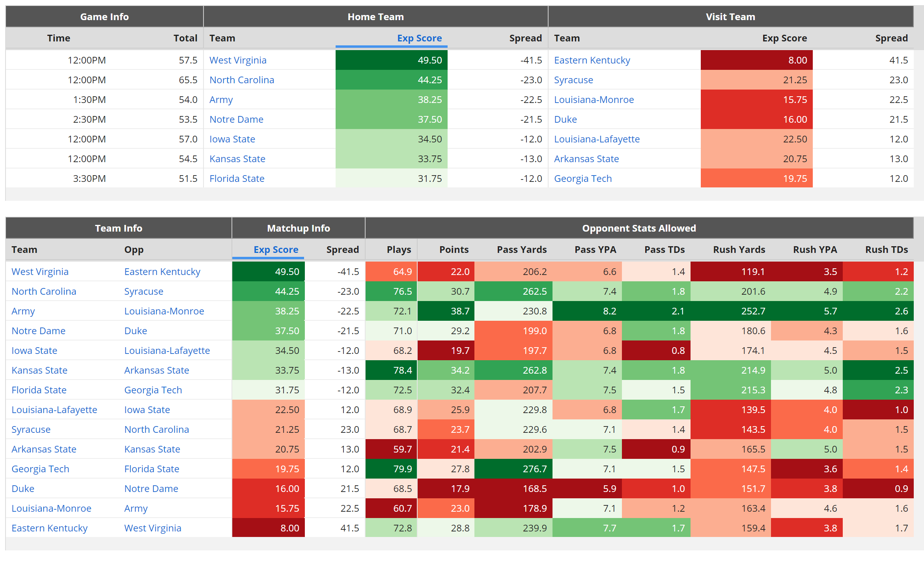Sort bottom table by Plays header
This screenshot has width=924, height=563.
399,250
